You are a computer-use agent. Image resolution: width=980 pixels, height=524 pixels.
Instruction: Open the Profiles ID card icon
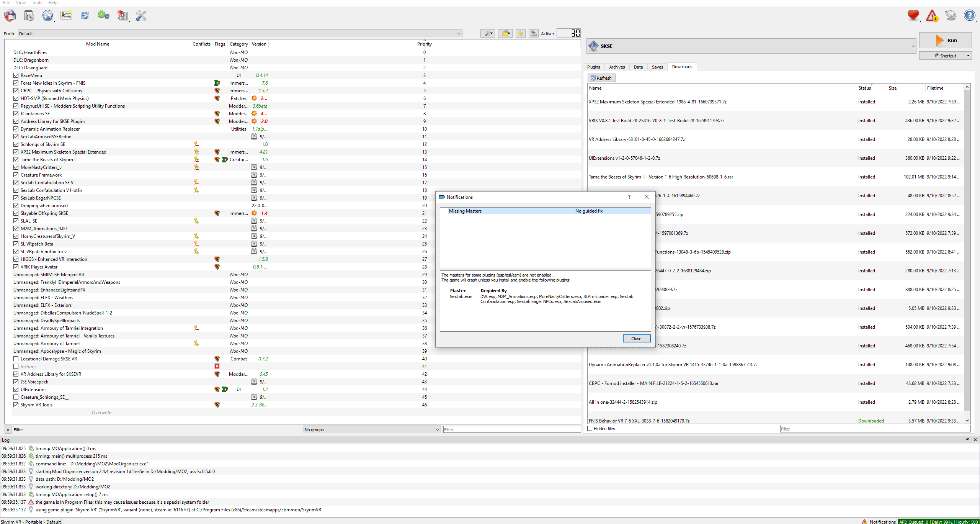66,16
